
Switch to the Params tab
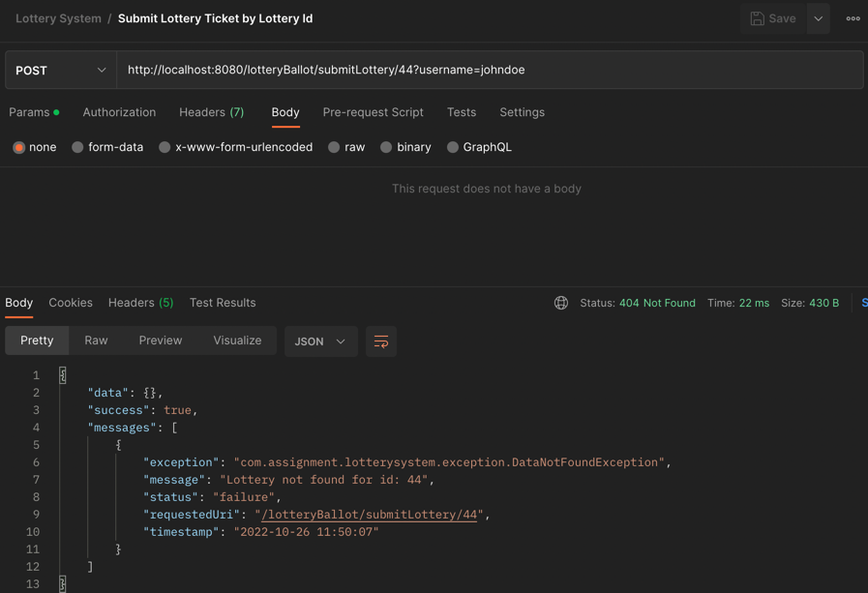(x=34, y=112)
